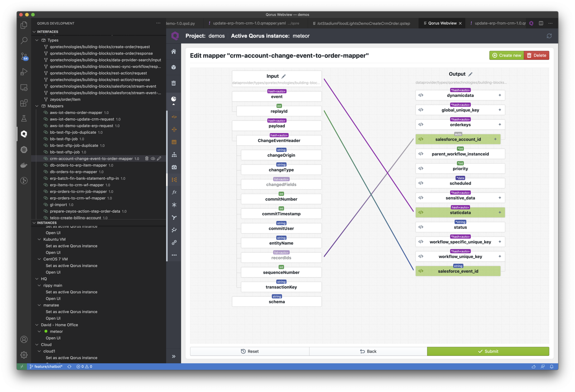
Task: Open the Search view in activity bar
Action: coord(24,40)
